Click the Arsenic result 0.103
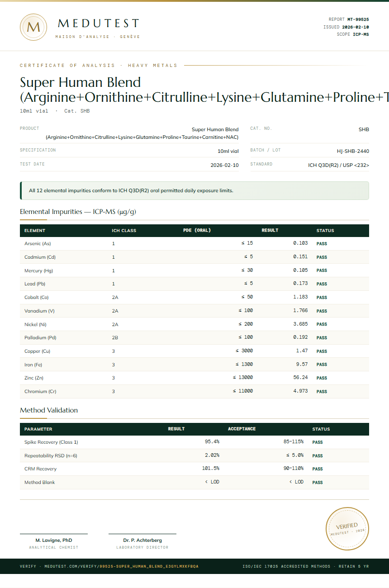This screenshot has height=588, width=389. pyautogui.click(x=300, y=243)
